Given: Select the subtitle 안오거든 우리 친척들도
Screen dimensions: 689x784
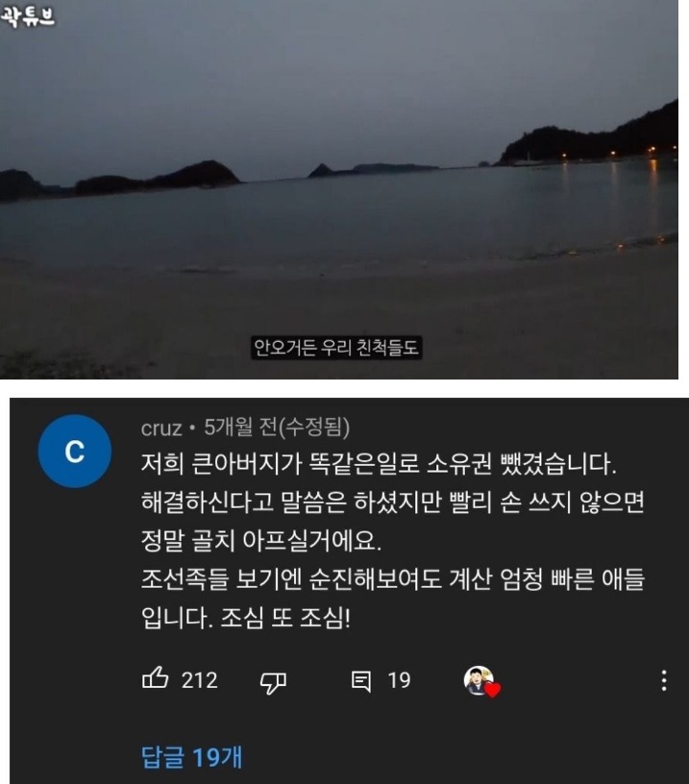Looking at the screenshot, I should pyautogui.click(x=336, y=348).
